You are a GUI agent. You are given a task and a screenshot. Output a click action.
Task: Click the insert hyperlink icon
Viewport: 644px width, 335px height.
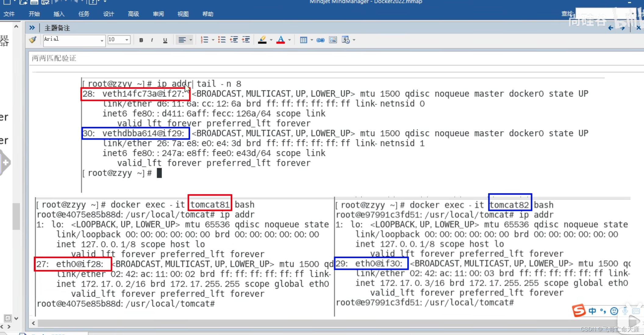point(320,40)
